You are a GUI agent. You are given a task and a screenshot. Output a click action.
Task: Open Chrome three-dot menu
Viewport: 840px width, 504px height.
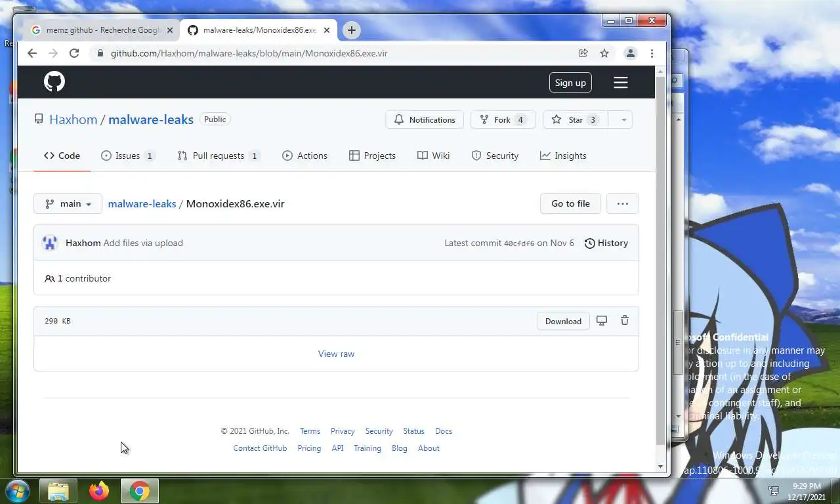tap(652, 53)
